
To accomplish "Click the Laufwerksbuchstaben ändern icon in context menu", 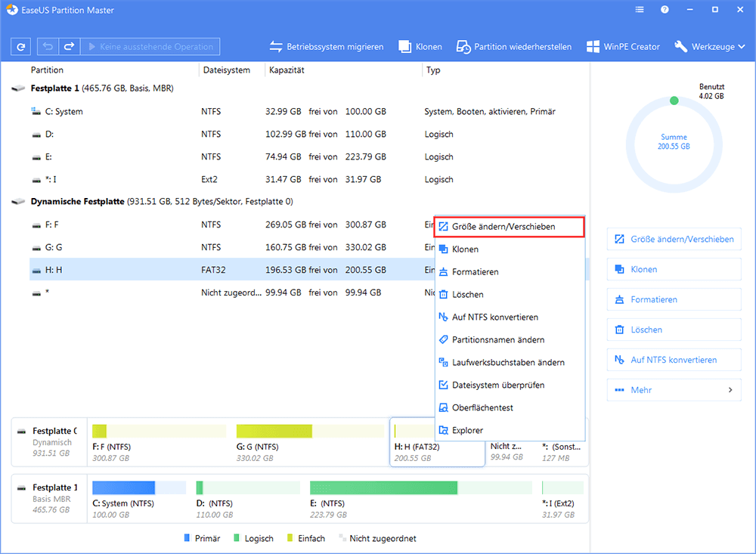I will (x=444, y=362).
